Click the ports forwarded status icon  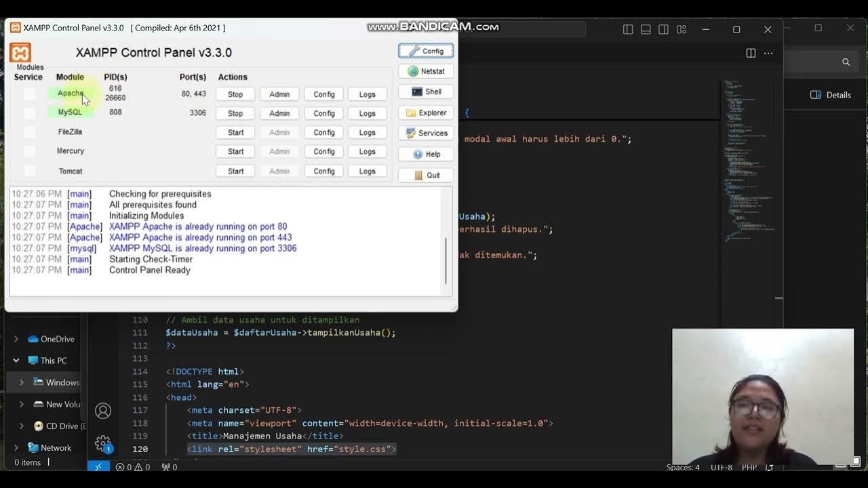169,467
